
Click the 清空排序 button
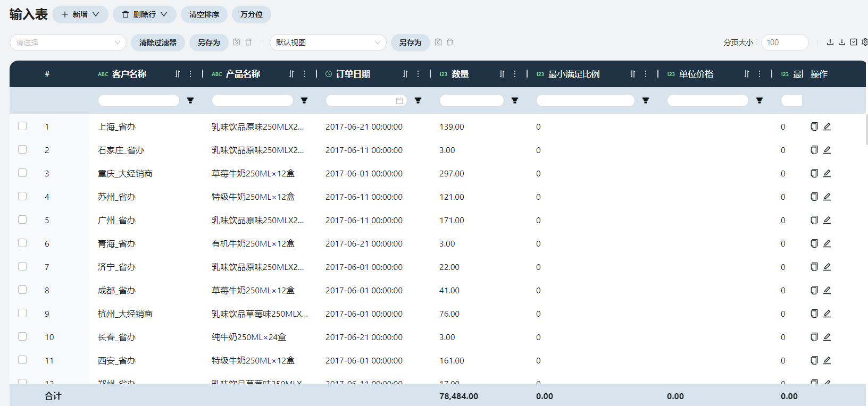(x=204, y=14)
